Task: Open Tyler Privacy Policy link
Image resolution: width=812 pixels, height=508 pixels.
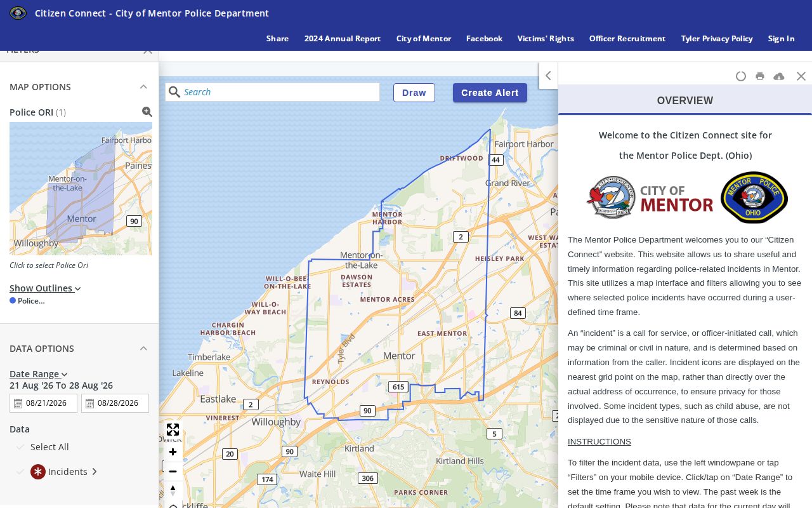Action: click(x=717, y=39)
